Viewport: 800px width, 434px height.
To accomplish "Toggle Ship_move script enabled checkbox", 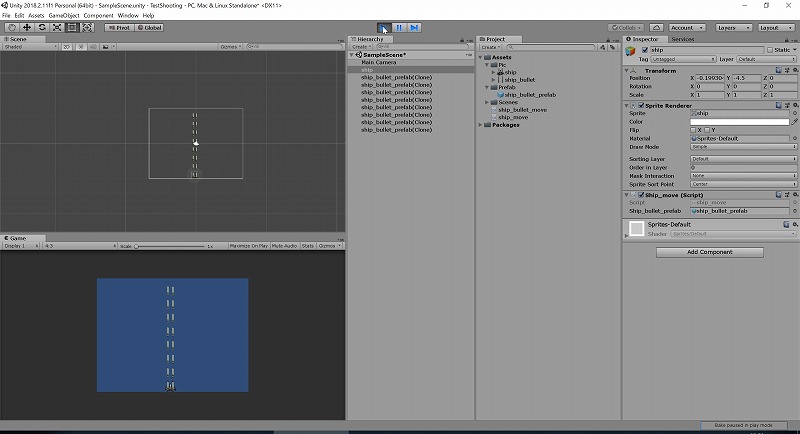I will tap(641, 195).
